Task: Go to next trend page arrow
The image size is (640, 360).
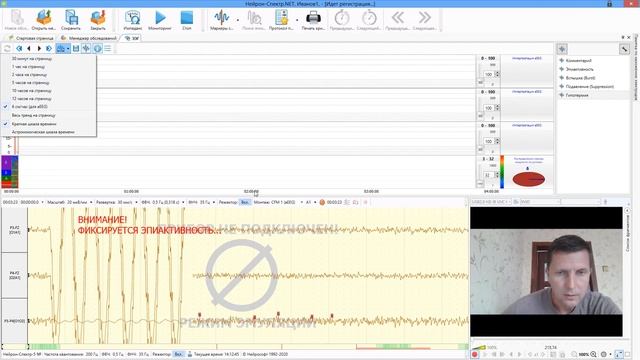Action: pyautogui.click(x=39, y=49)
